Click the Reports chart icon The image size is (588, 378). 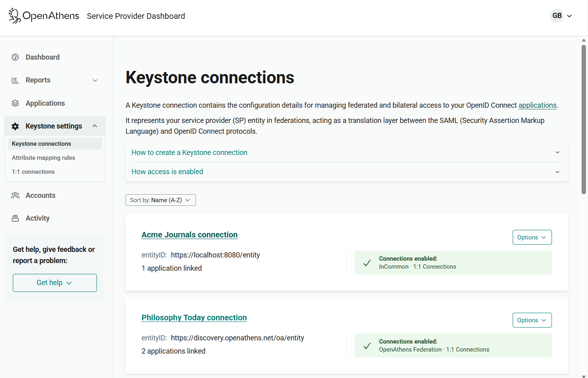tap(15, 80)
